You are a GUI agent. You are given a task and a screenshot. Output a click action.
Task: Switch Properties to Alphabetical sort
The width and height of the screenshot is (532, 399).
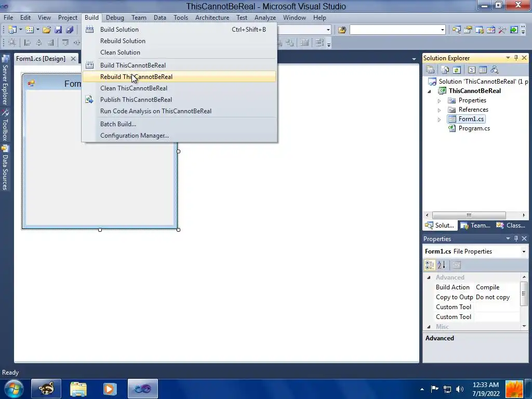point(442,265)
